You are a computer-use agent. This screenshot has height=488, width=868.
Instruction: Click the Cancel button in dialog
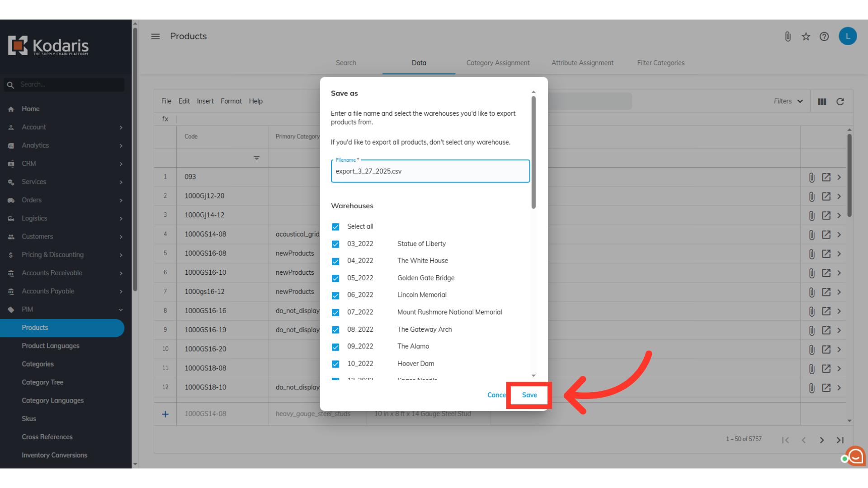pos(496,395)
